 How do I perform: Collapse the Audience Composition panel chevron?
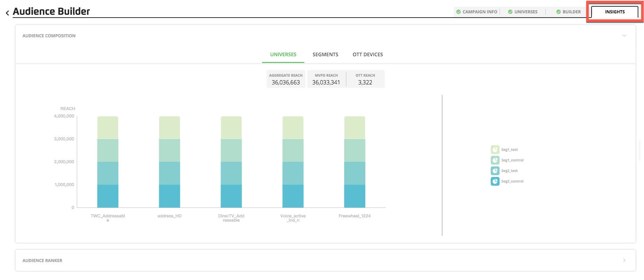coord(624,36)
